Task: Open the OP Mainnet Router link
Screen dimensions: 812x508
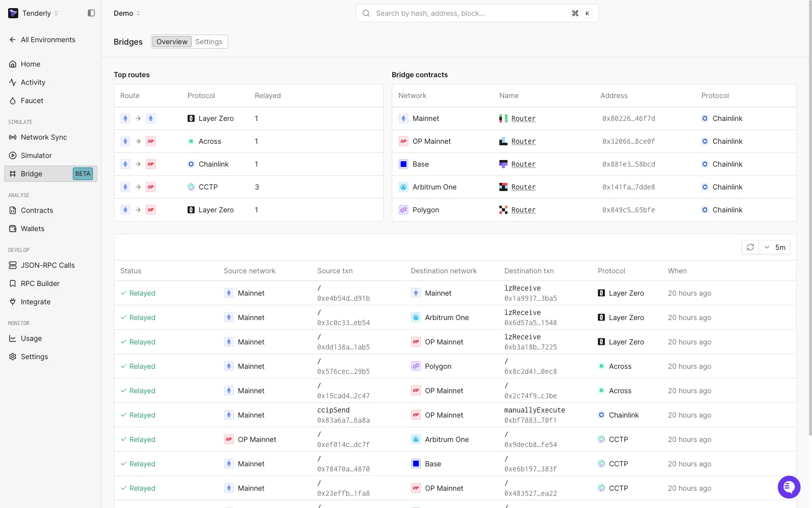Action: pos(523,141)
